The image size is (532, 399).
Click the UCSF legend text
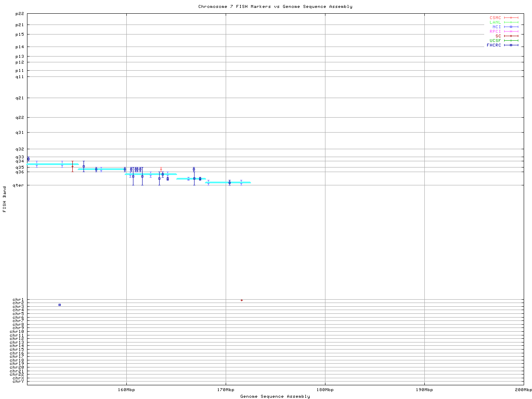click(x=495, y=40)
